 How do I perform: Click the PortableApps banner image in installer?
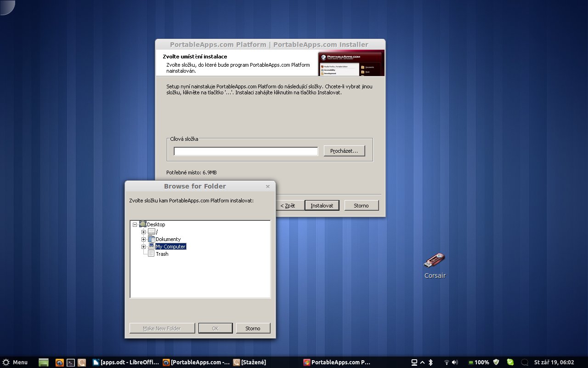click(x=351, y=63)
